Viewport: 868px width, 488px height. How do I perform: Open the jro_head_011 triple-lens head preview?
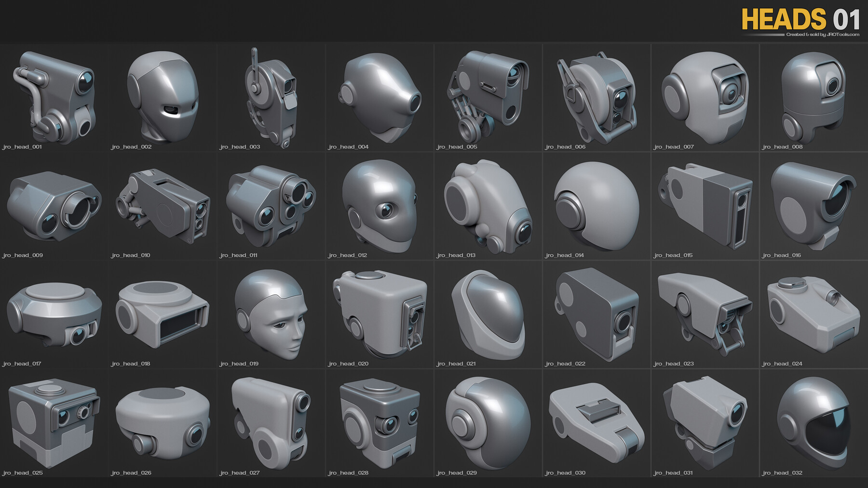pyautogui.click(x=270, y=207)
